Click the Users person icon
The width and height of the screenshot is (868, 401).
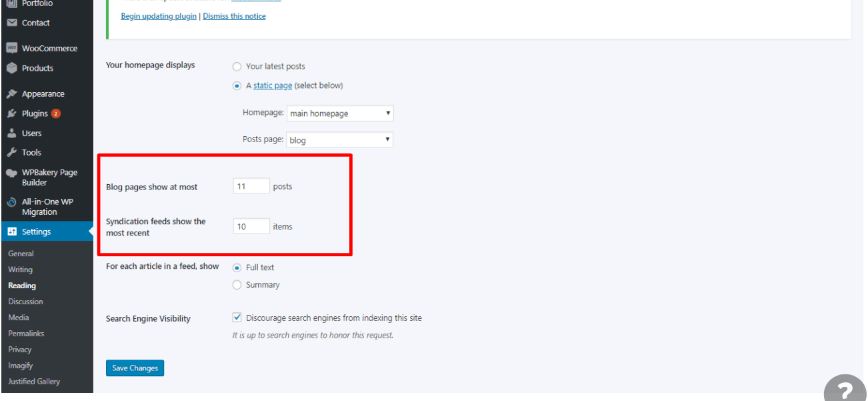click(x=11, y=133)
